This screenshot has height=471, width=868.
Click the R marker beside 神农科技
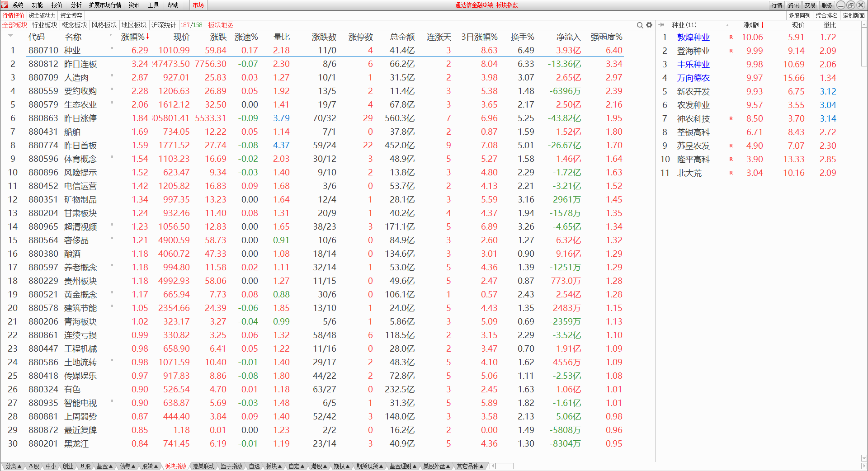[731, 118]
